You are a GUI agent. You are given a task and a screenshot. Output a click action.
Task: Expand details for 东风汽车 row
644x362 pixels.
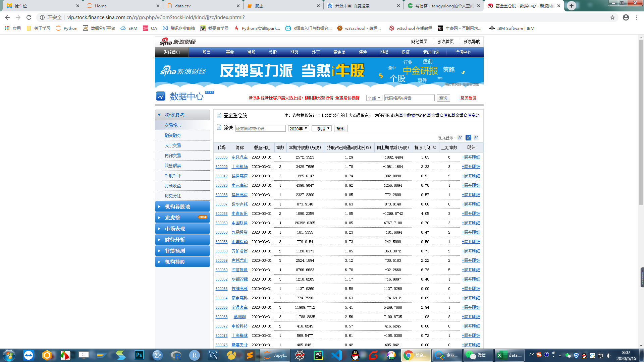click(x=471, y=157)
